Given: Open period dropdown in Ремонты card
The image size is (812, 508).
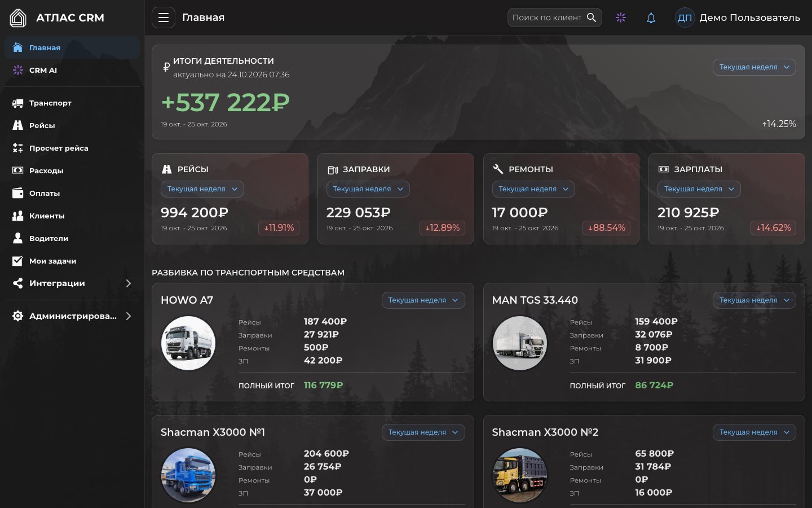Looking at the screenshot, I should (x=533, y=189).
